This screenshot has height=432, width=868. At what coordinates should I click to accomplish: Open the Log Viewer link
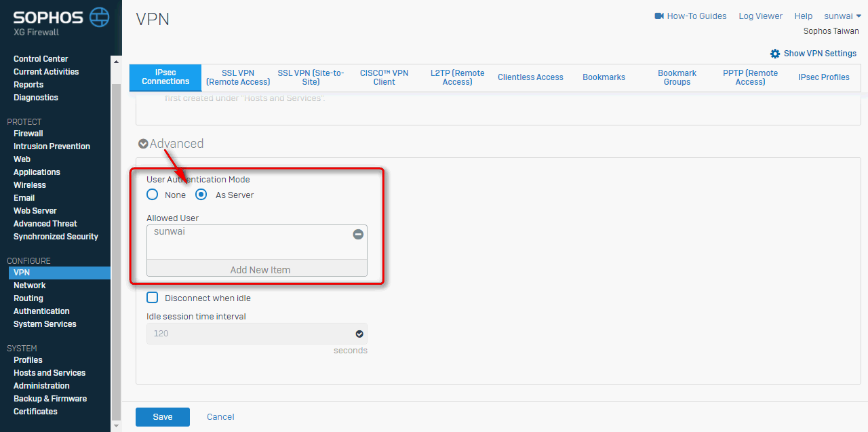(x=760, y=16)
